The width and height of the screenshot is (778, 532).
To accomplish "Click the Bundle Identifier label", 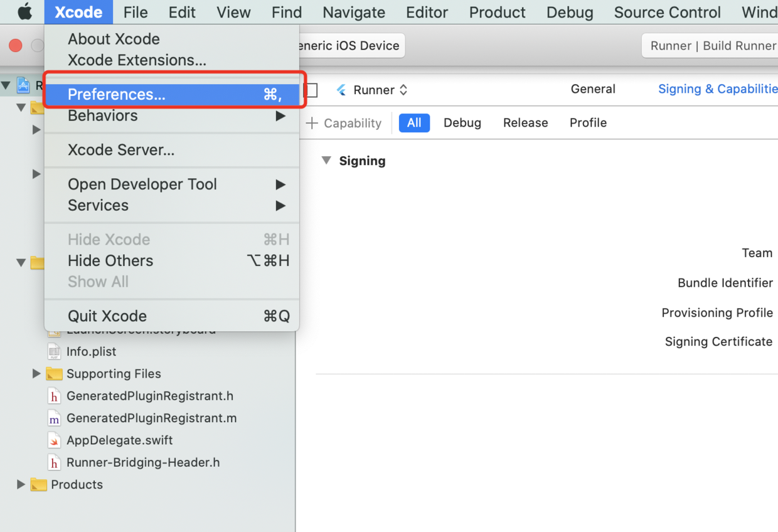I will point(725,283).
